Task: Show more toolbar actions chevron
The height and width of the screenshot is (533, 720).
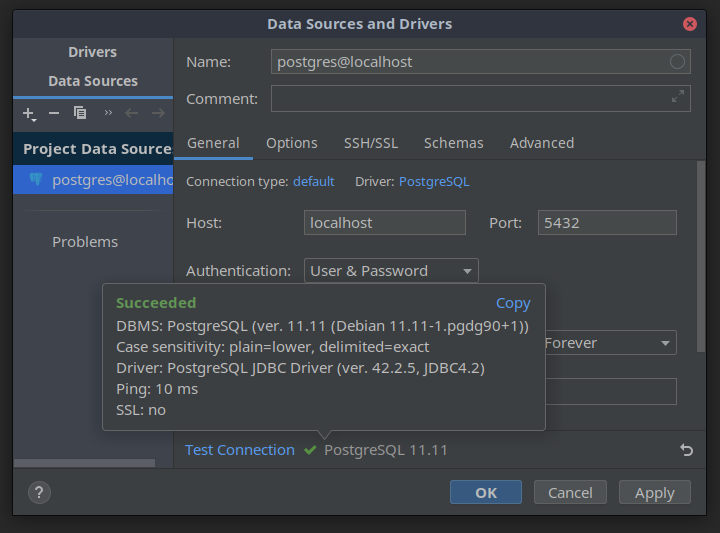Action: (x=108, y=112)
